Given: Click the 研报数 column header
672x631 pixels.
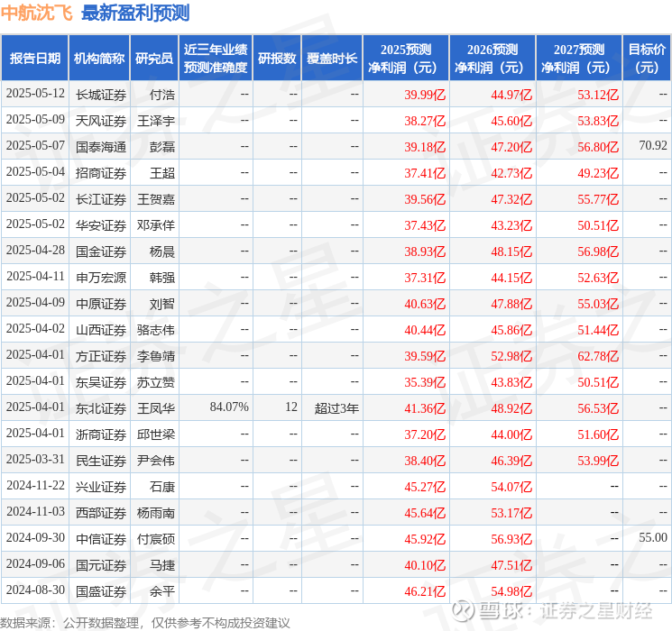Looking at the screenshot, I should (277, 59).
